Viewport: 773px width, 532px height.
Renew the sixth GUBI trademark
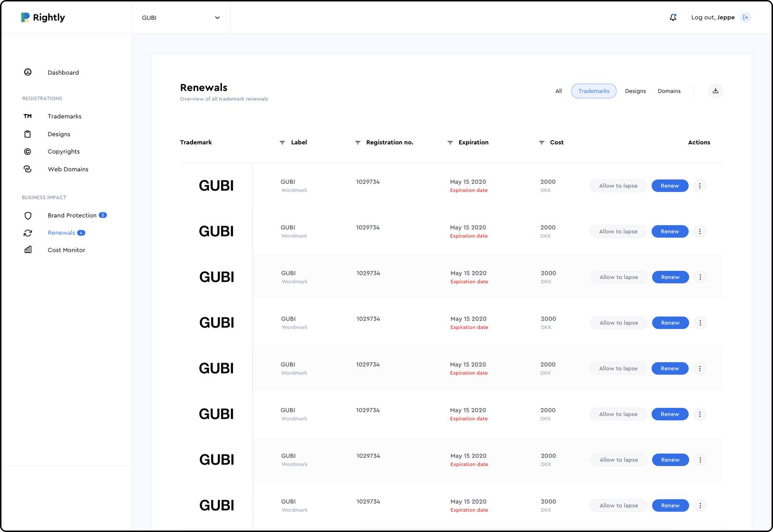coord(670,414)
